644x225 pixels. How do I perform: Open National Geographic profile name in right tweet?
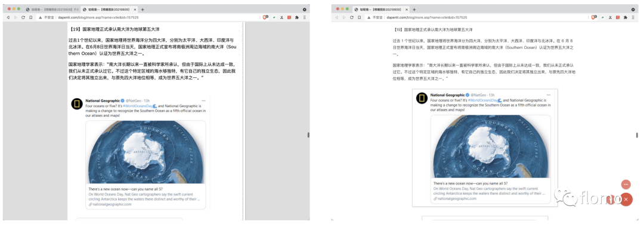447,95
